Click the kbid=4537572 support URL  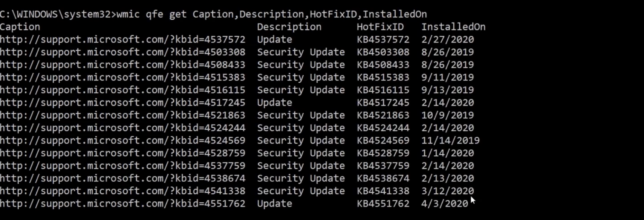pos(122,40)
